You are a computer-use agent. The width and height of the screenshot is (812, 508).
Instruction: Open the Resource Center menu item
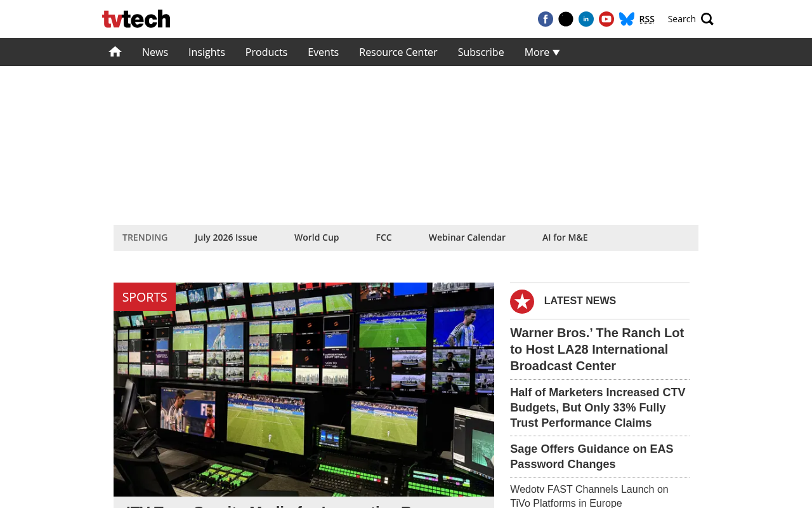point(398,52)
